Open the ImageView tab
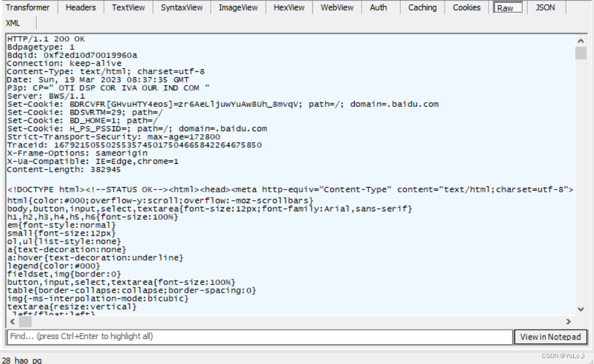This screenshot has width=594, height=364. (x=238, y=8)
